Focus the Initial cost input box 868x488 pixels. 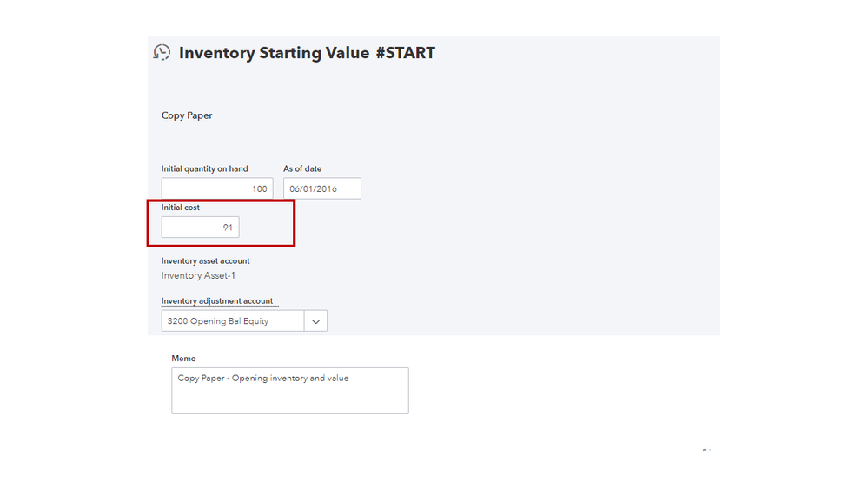(200, 228)
